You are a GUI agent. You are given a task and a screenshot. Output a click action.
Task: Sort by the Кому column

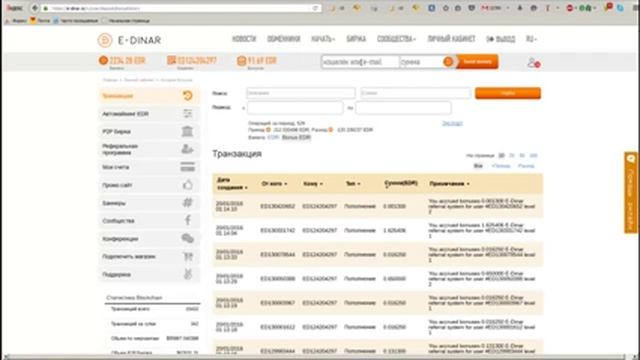click(x=313, y=184)
